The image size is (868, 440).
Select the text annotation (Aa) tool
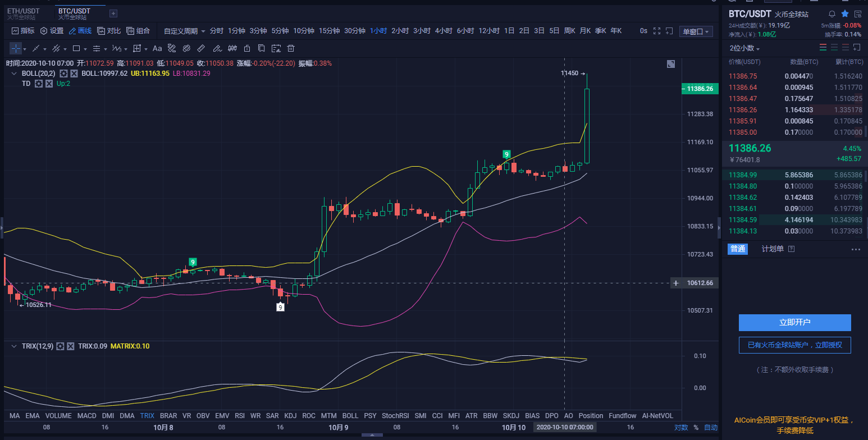pyautogui.click(x=157, y=48)
